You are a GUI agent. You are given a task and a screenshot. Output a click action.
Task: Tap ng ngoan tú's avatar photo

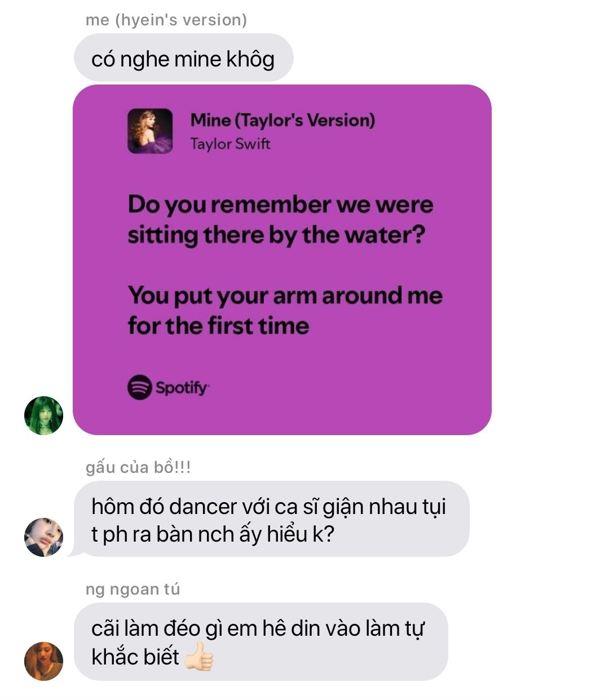click(x=43, y=661)
